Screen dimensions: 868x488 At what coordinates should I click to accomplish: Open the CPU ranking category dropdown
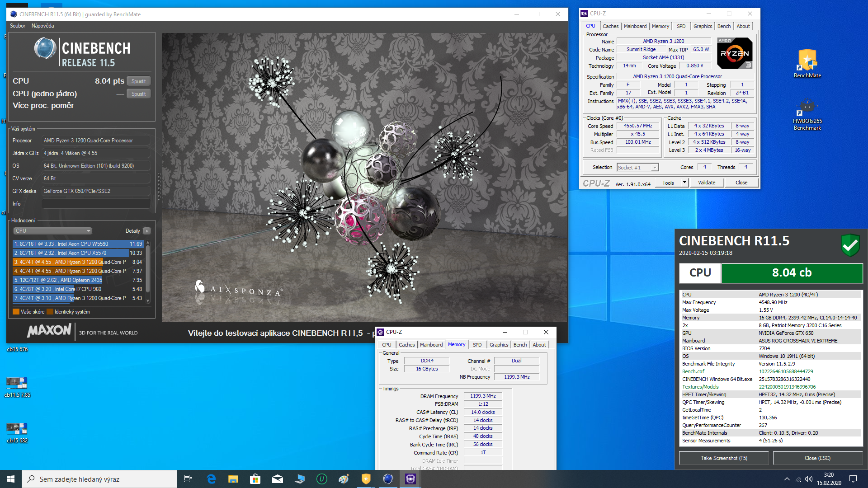pos(52,231)
